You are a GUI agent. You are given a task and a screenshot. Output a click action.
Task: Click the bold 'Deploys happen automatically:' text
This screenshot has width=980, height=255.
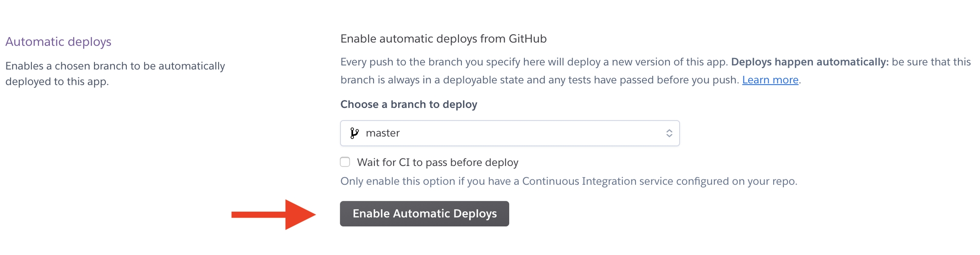tap(810, 62)
